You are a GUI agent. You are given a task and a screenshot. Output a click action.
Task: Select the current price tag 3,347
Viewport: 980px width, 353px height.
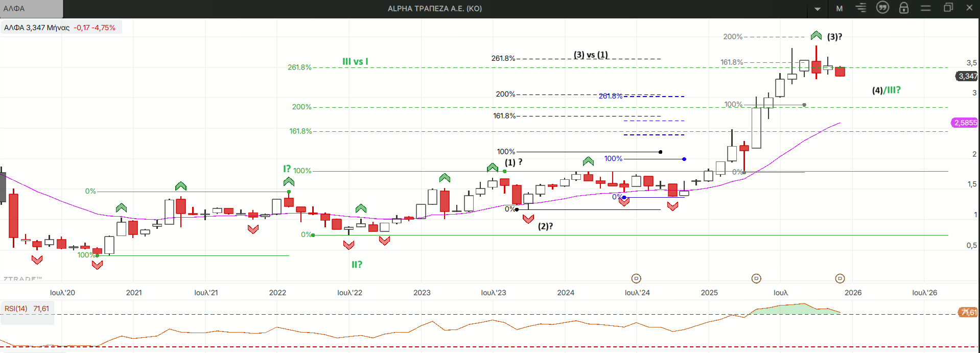967,76
